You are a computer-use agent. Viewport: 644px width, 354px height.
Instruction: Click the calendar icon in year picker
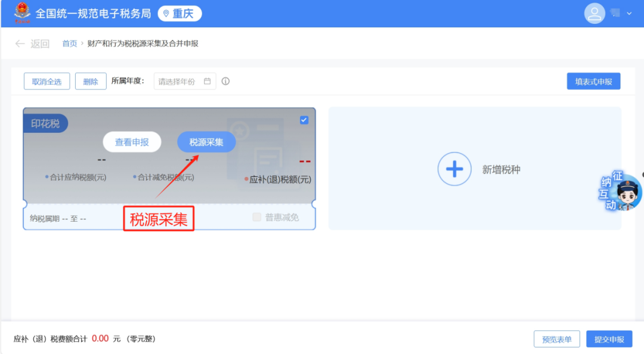click(208, 81)
